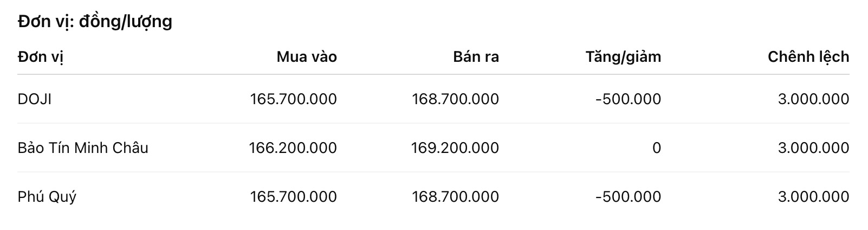Select Phú Quý's 3.000.000 spread value
The image size is (868, 230).
point(813,196)
